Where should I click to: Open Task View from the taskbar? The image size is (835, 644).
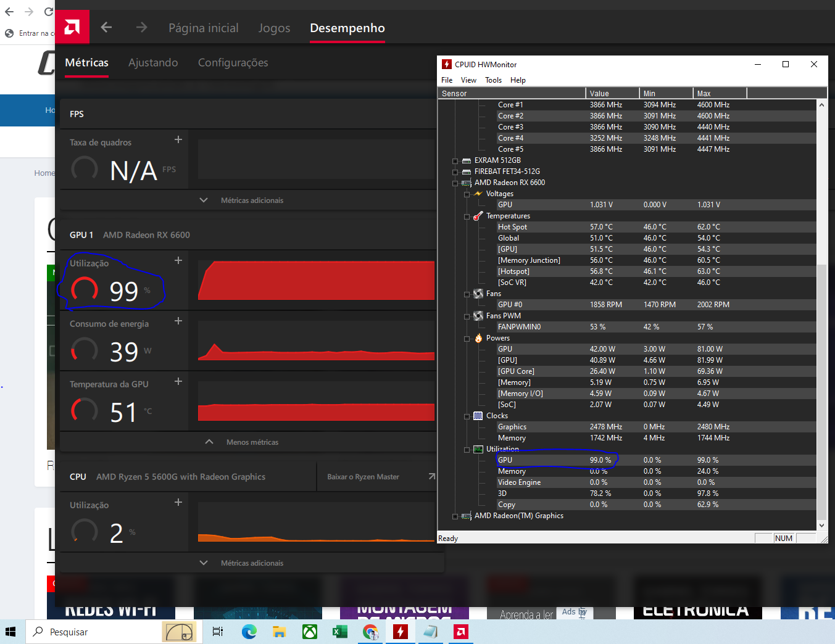tap(218, 632)
